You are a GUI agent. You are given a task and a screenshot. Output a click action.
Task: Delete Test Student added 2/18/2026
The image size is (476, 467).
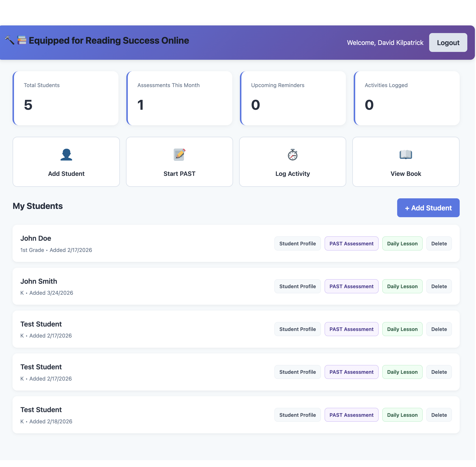click(x=439, y=415)
